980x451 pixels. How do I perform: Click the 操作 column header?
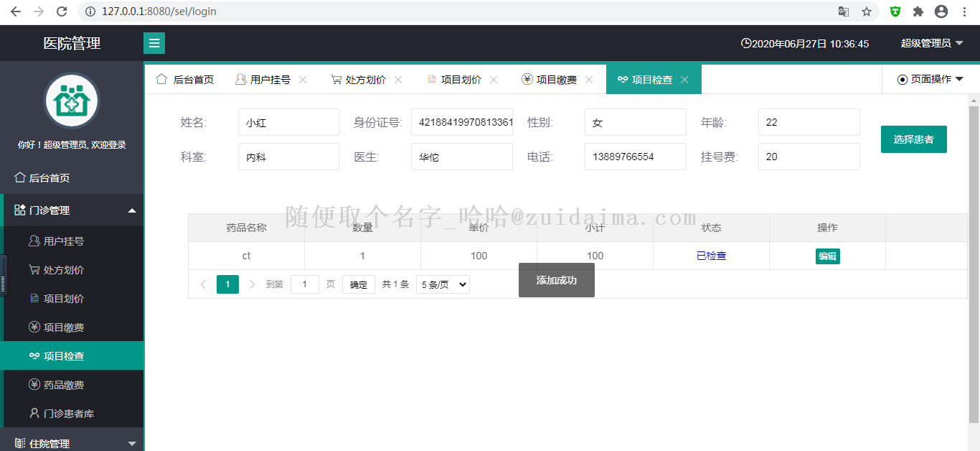click(828, 228)
